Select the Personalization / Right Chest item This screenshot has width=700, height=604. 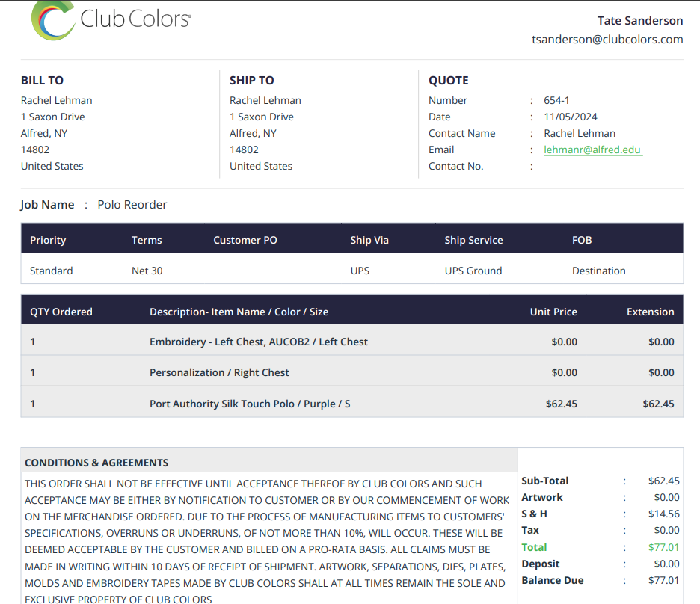pos(219,372)
